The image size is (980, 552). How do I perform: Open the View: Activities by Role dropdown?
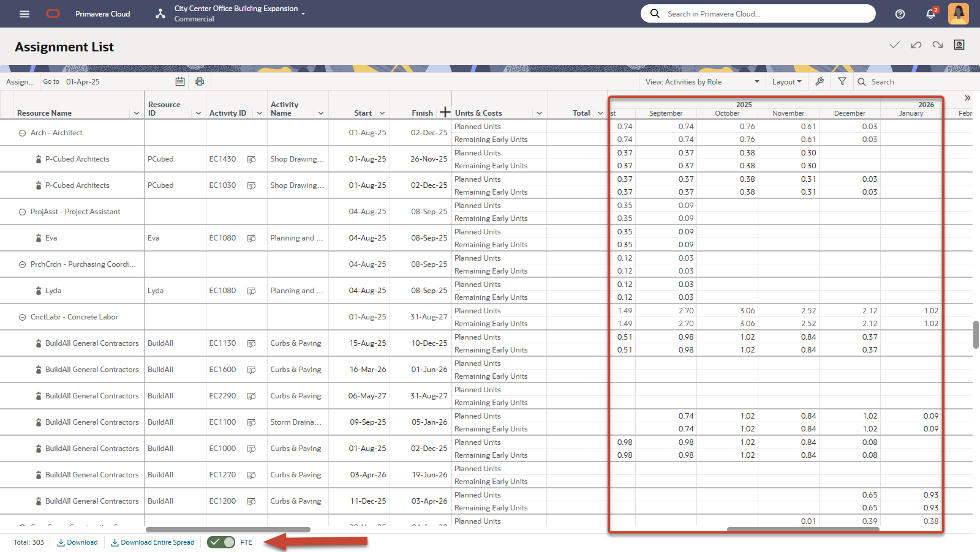point(701,81)
